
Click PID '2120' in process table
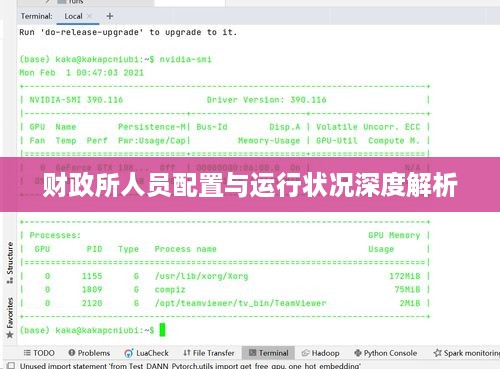(x=92, y=303)
